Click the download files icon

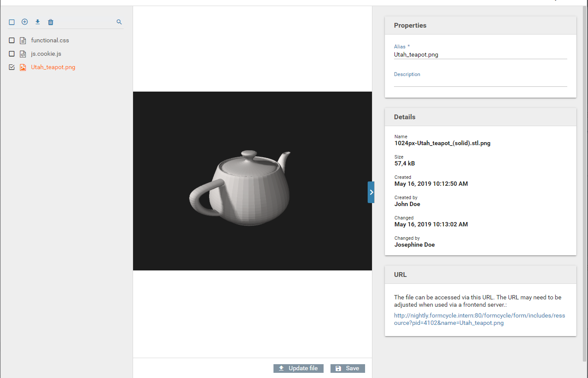coord(38,22)
